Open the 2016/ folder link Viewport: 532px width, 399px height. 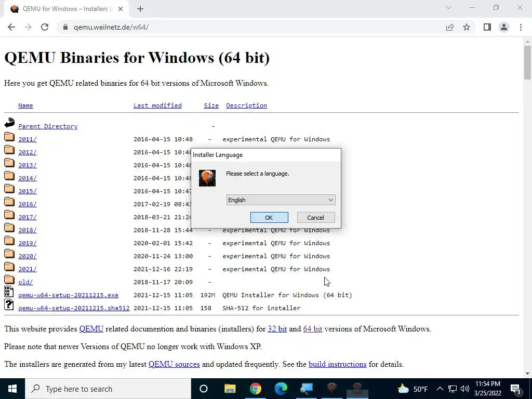click(x=28, y=204)
